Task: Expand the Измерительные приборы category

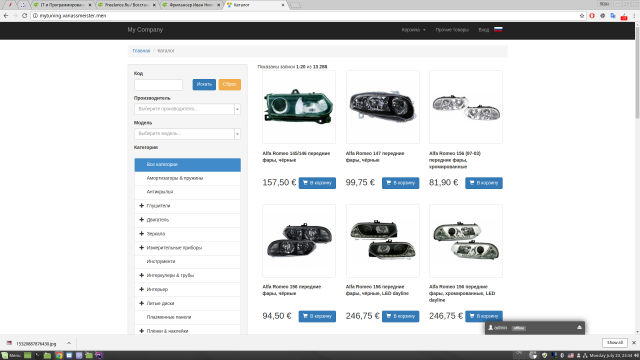Action: (x=141, y=247)
